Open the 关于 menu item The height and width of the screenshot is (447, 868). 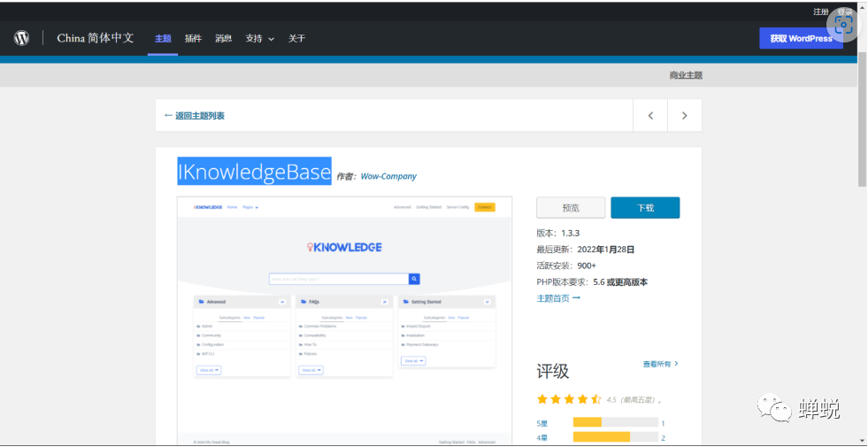tap(296, 39)
